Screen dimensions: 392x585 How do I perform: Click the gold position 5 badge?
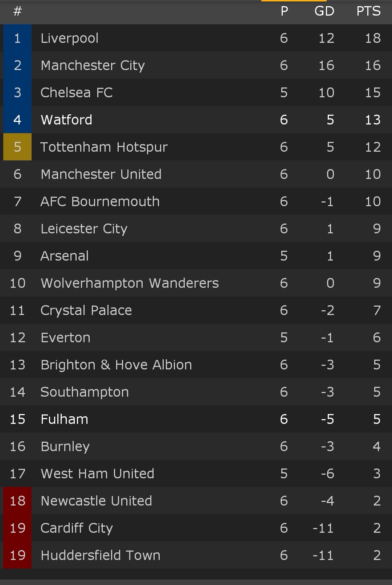[x=17, y=147]
